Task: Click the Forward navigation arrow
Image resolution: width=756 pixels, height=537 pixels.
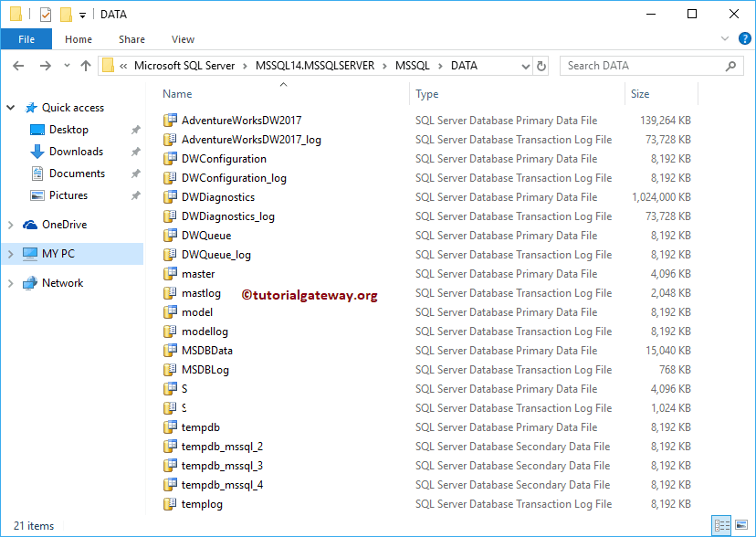Action: coord(44,65)
